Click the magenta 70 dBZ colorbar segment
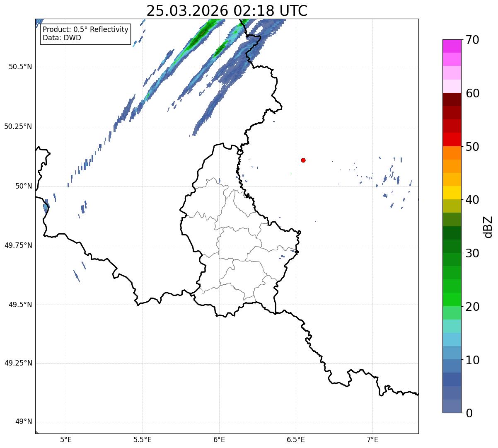The width and height of the screenshot is (498, 448). pyautogui.click(x=452, y=46)
